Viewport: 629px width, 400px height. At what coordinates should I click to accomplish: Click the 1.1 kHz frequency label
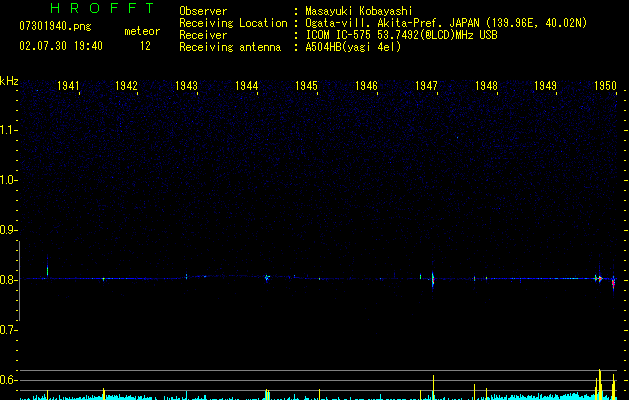tap(8, 130)
